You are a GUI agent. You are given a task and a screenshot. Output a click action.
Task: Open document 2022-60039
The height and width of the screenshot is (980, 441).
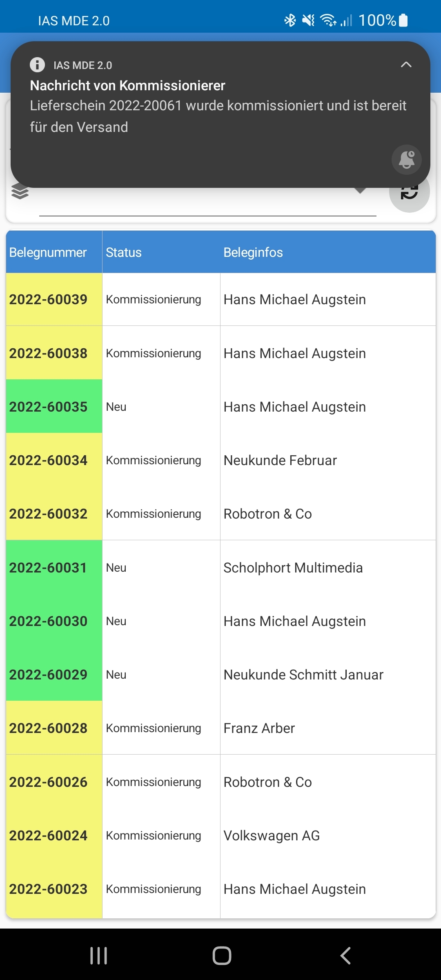[x=49, y=299]
